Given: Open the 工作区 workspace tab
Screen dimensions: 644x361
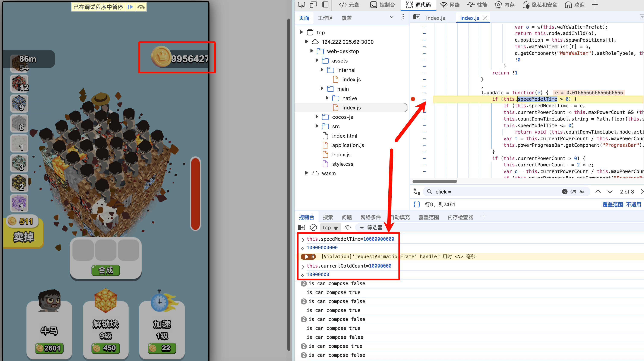Looking at the screenshot, I should pos(325,18).
